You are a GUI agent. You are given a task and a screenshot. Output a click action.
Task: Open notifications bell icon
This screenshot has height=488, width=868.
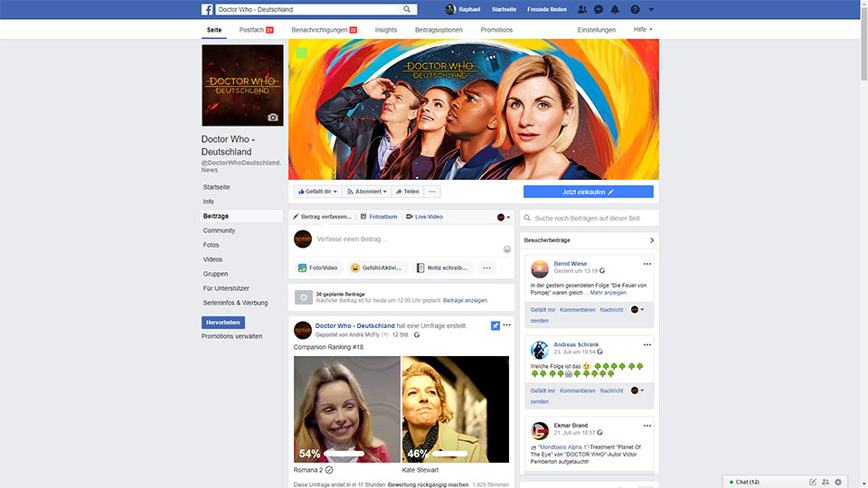point(615,9)
